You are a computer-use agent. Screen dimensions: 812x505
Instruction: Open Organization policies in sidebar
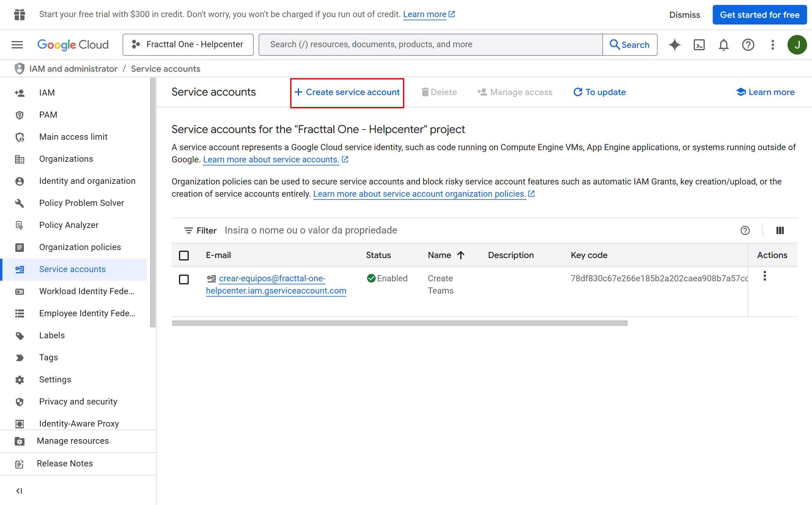pos(80,247)
